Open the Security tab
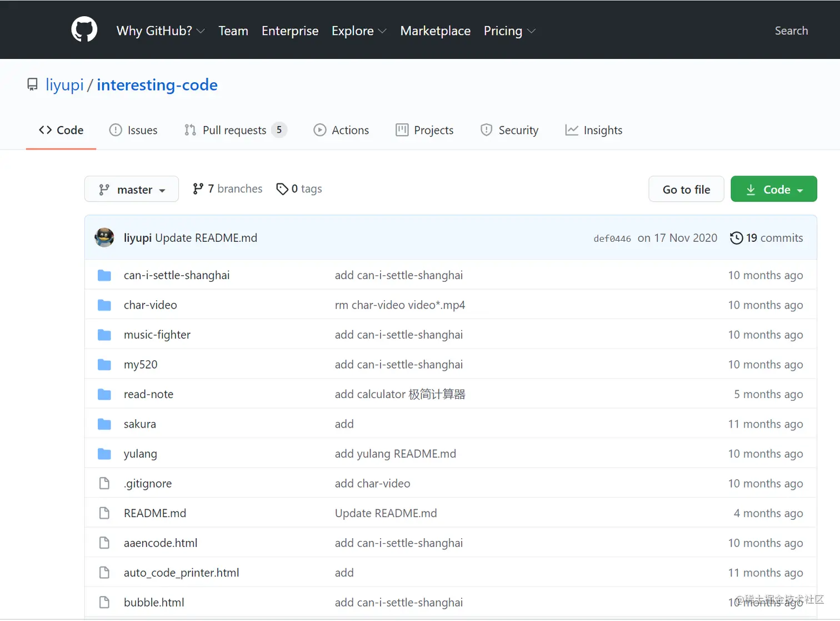The width and height of the screenshot is (840, 621). (509, 130)
